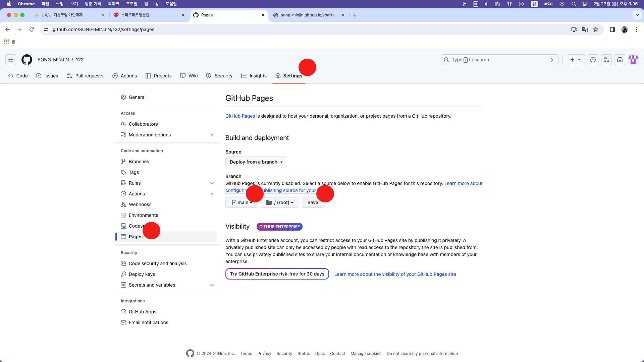644x362 pixels.
Task: Open the Wiki tab
Action: click(x=189, y=76)
